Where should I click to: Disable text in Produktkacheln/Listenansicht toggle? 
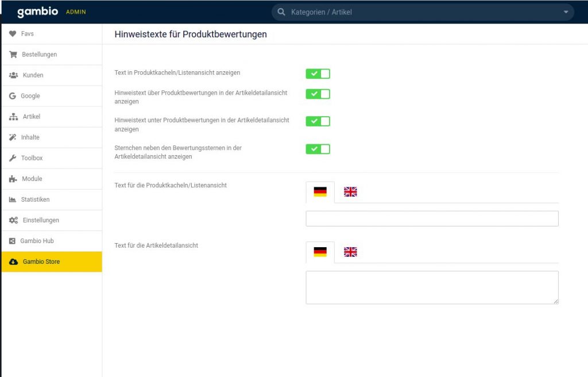(318, 74)
